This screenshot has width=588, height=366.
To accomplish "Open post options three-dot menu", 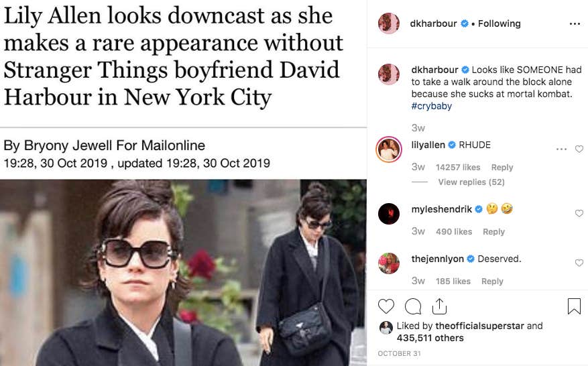I will point(575,24).
